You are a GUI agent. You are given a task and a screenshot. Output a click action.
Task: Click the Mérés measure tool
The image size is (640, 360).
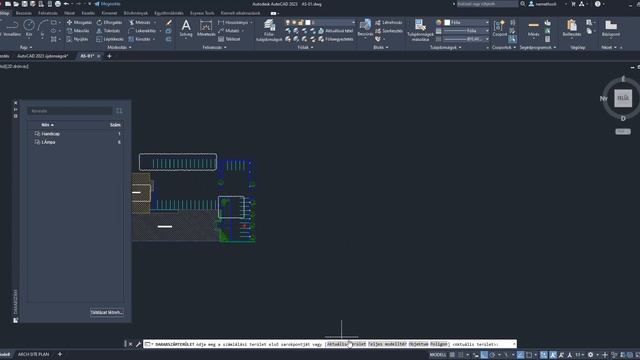pyautogui.click(x=533, y=29)
